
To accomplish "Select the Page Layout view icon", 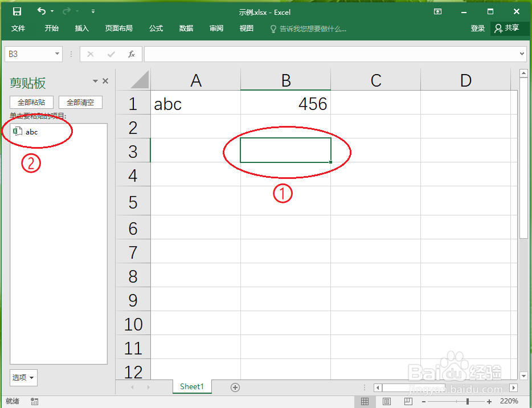I will [x=386, y=401].
